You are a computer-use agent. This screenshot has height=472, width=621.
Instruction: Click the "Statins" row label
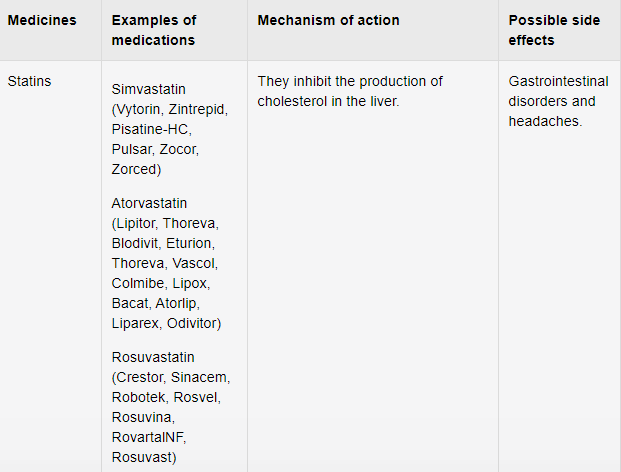click(x=29, y=81)
